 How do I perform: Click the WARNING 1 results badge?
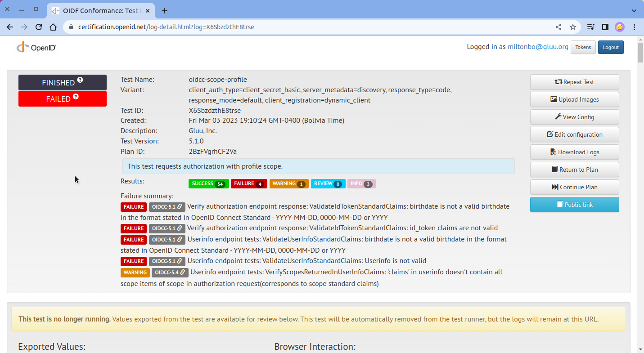click(289, 183)
